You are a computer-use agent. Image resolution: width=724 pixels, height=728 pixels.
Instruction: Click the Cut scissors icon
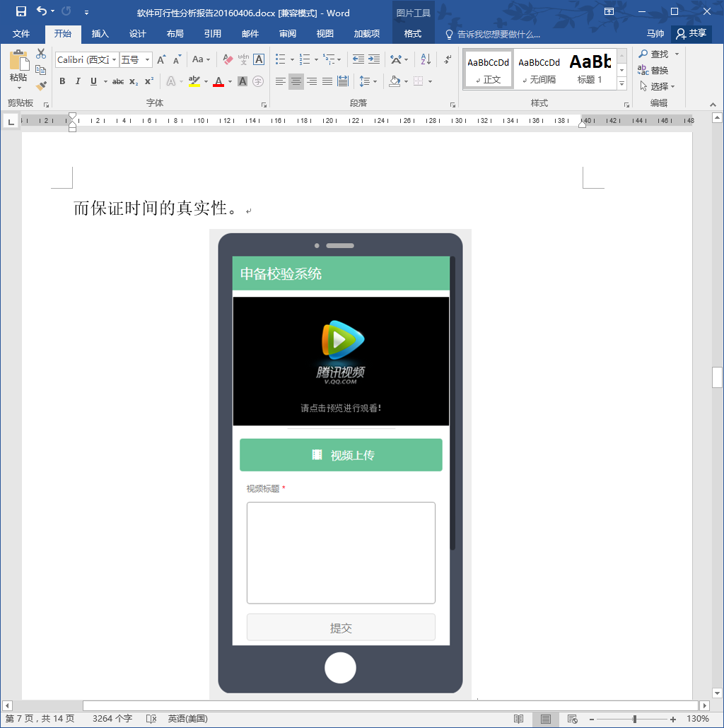pos(41,54)
